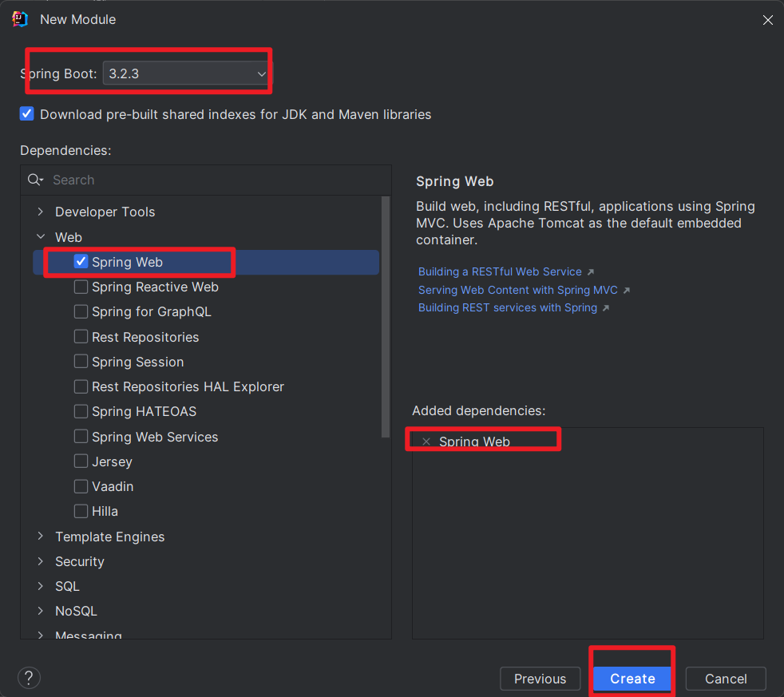The height and width of the screenshot is (697, 784).
Task: Select the Security row label
Action: [80, 561]
